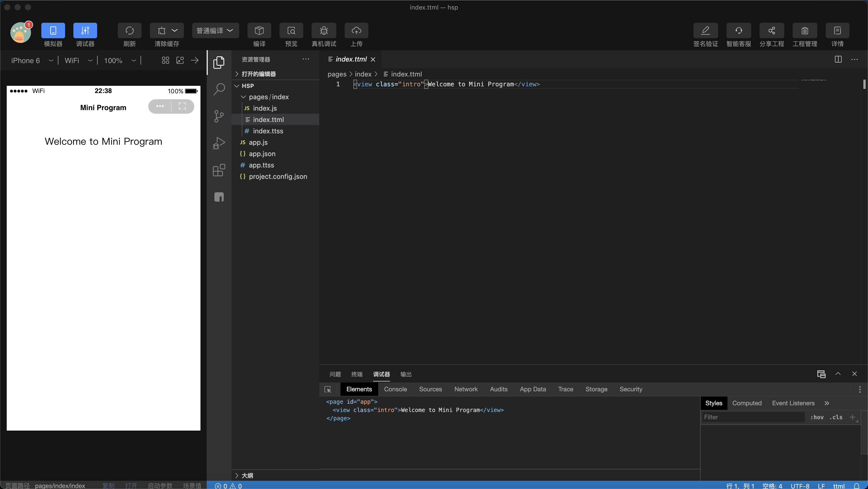Switch to the Console tab

tap(395, 389)
